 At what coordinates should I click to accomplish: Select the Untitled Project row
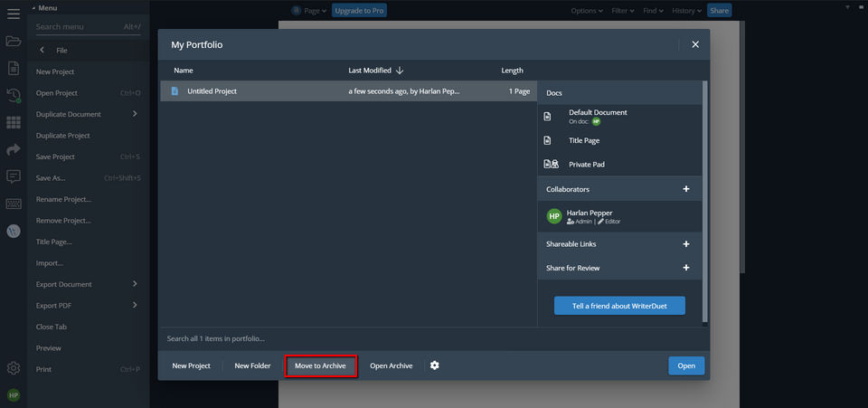point(348,90)
